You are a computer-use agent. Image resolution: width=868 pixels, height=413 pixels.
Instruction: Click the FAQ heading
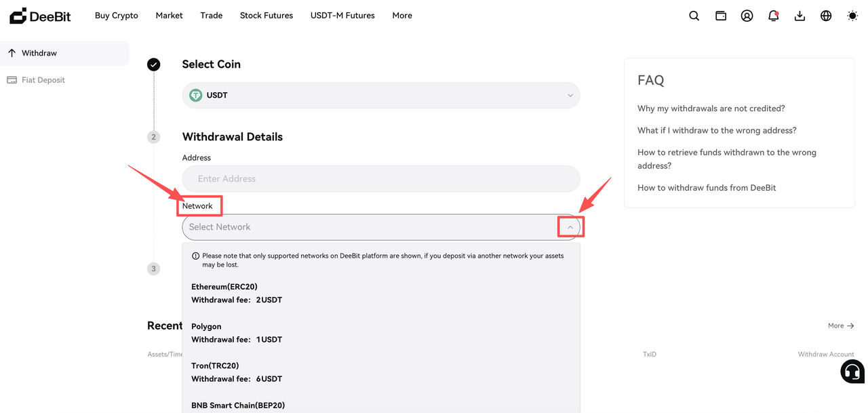(x=651, y=80)
